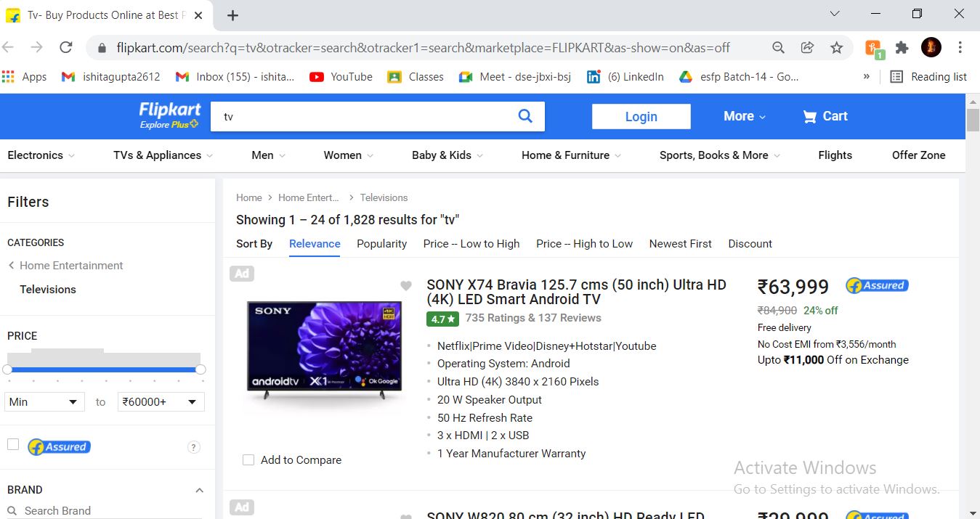Click the share page icon in address bar

[x=807, y=48]
